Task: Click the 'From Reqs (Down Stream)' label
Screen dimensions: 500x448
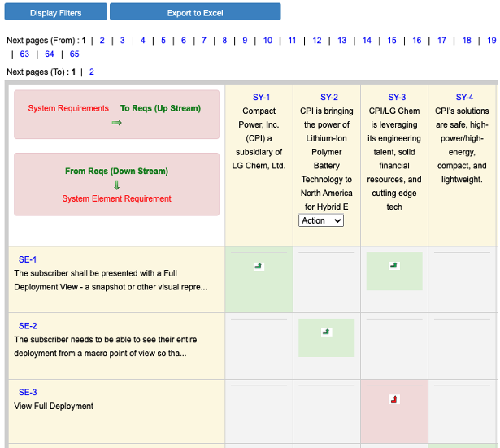Action: point(117,172)
